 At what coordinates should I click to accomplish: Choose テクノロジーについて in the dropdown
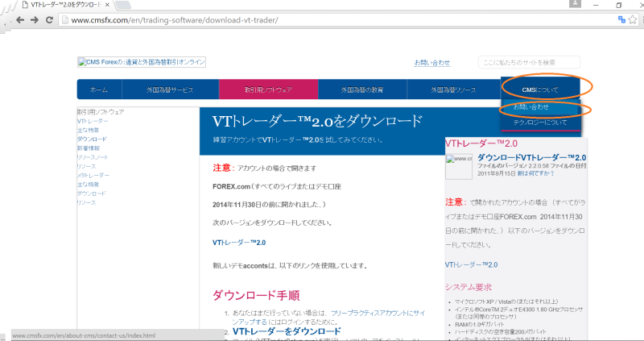tap(540, 123)
